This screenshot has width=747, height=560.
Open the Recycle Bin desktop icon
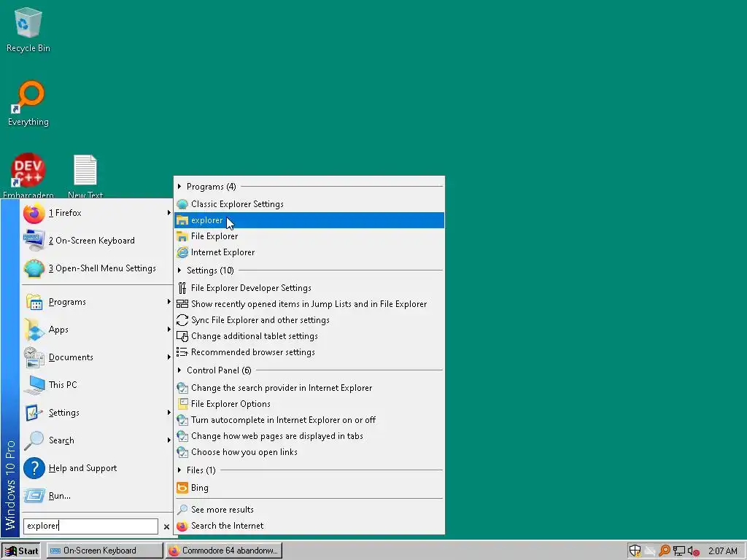click(x=28, y=29)
